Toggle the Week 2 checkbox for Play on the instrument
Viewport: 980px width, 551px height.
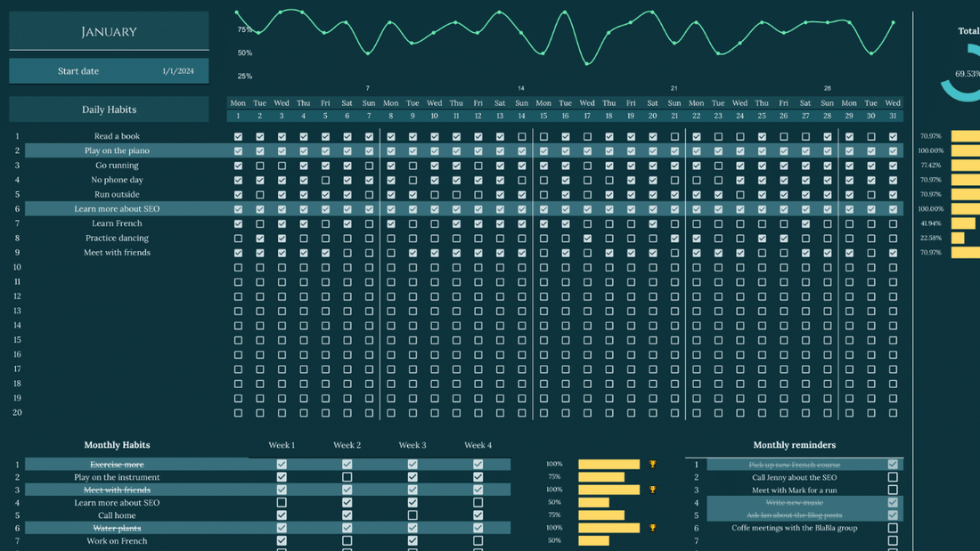click(x=347, y=477)
